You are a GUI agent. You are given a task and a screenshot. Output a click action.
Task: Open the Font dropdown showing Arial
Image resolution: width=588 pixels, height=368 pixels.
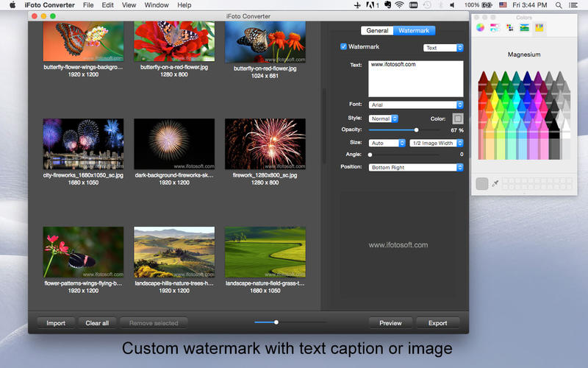click(416, 105)
